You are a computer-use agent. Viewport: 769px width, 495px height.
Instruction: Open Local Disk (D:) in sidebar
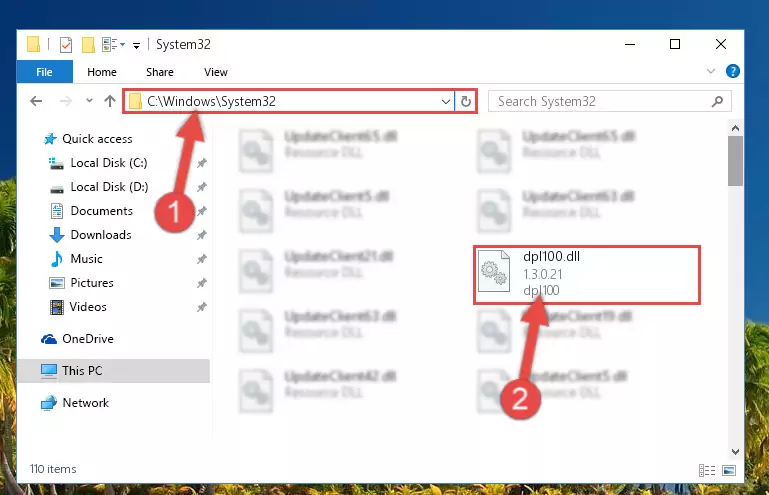pos(109,187)
